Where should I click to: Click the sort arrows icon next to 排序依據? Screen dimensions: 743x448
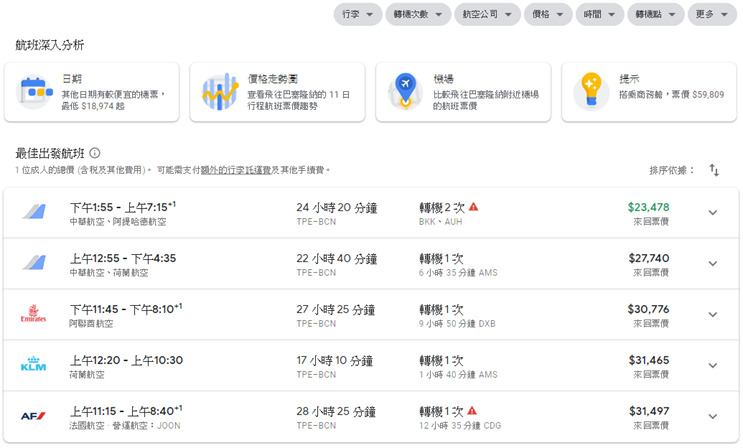714,170
